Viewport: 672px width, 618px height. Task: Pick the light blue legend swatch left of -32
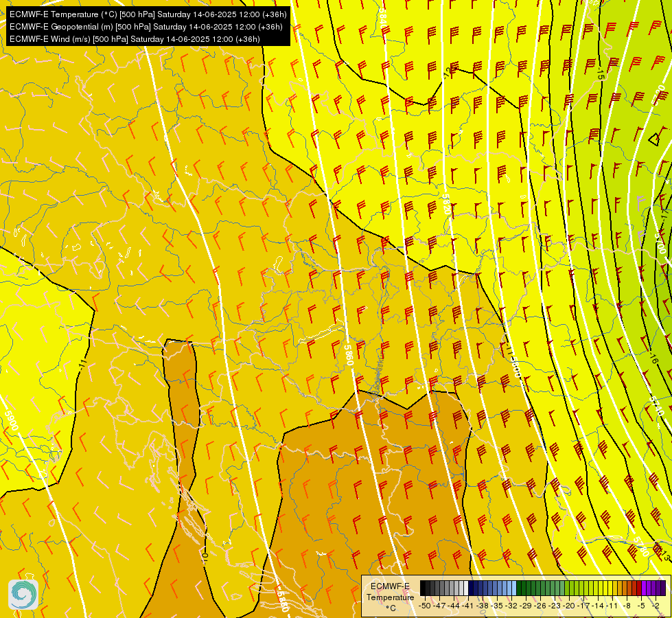point(514,588)
